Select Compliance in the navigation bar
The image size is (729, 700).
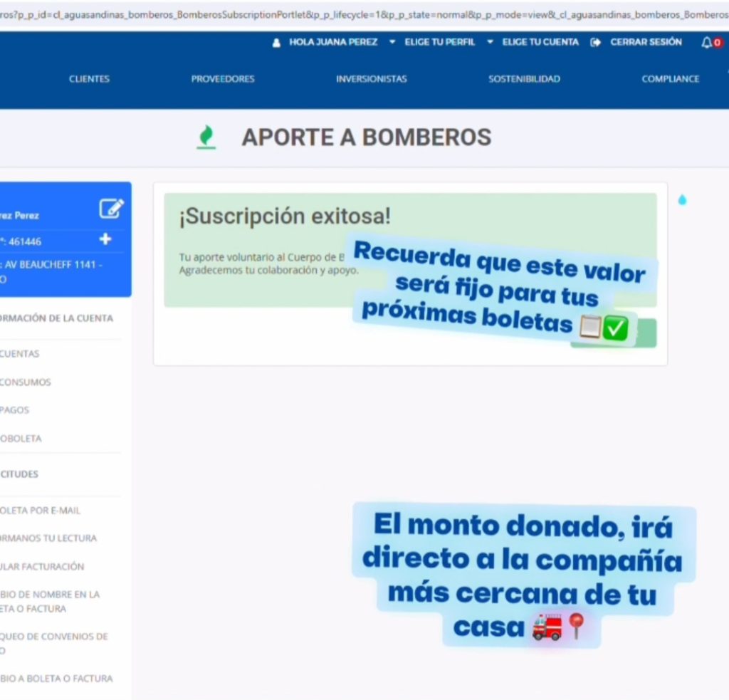pos(670,79)
